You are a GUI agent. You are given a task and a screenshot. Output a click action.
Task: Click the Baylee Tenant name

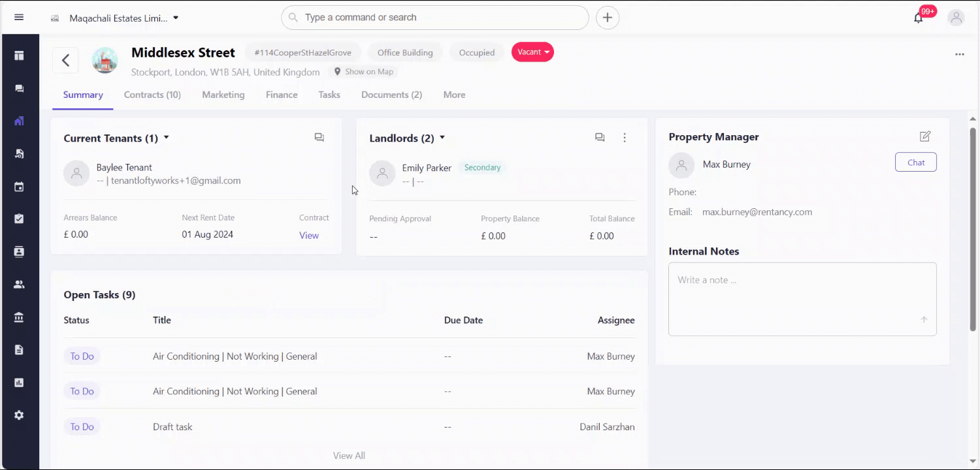coord(124,168)
